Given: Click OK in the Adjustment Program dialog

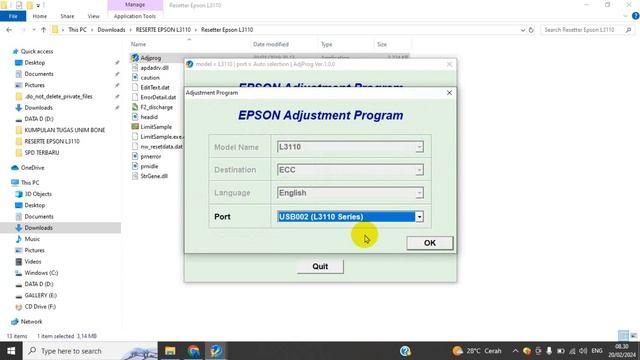Looking at the screenshot, I should [429, 243].
